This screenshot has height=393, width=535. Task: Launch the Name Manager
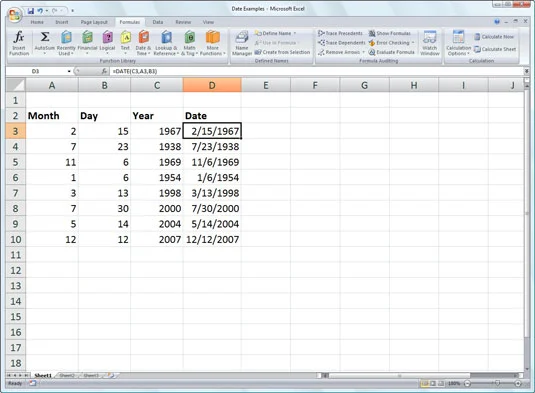[242, 43]
